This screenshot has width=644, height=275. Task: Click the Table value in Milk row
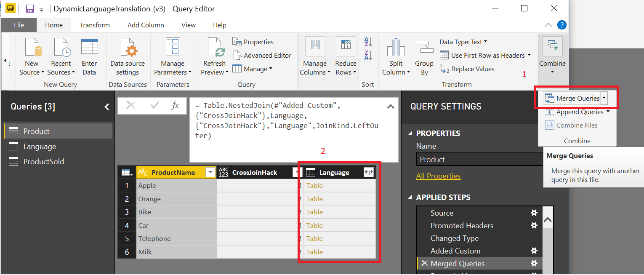pos(314,252)
